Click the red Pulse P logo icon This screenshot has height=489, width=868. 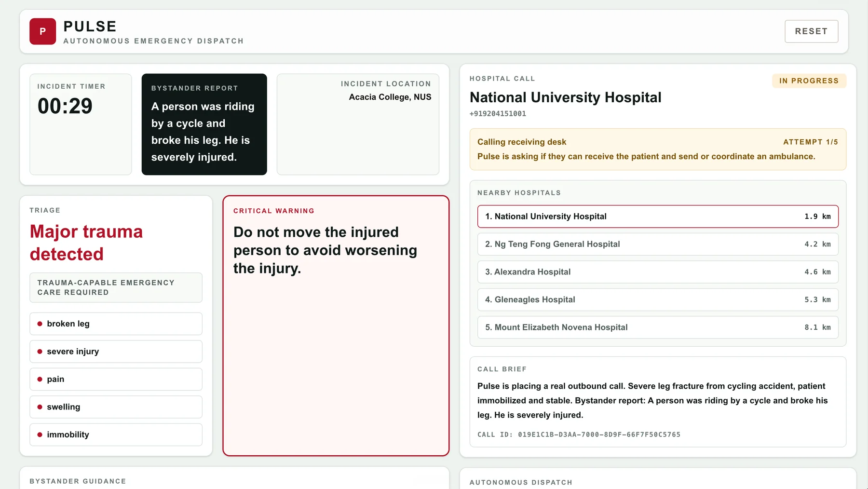tap(42, 31)
